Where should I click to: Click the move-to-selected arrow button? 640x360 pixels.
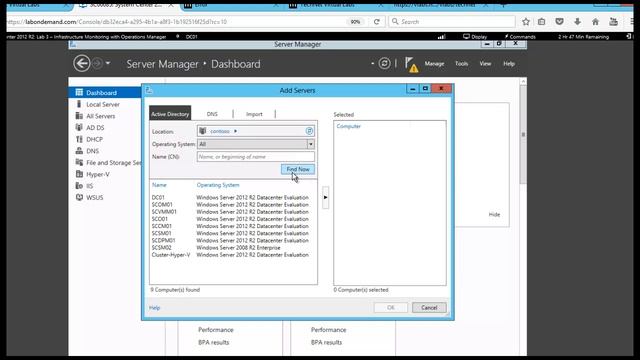tap(325, 198)
